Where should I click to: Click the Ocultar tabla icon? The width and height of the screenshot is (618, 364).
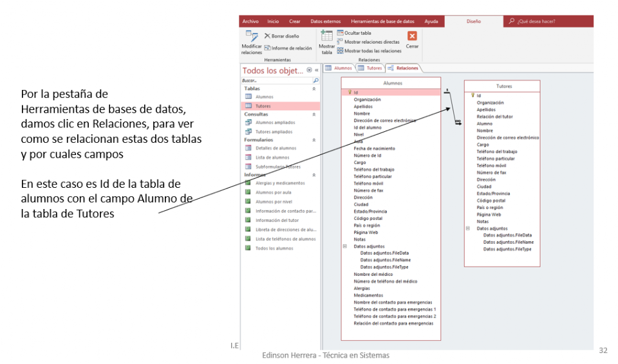tap(340, 33)
